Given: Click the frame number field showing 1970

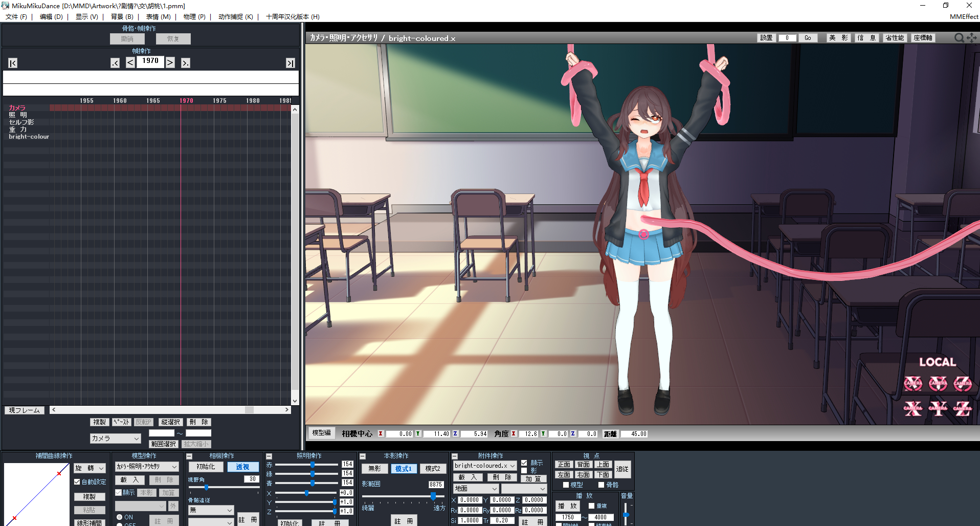Looking at the screenshot, I should 150,61.
